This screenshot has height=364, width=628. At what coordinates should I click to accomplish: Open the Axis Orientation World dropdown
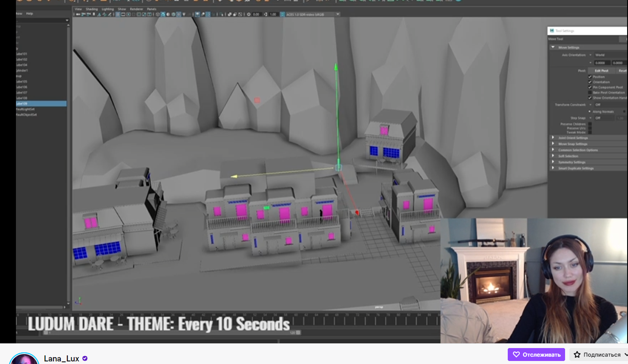[x=610, y=55]
